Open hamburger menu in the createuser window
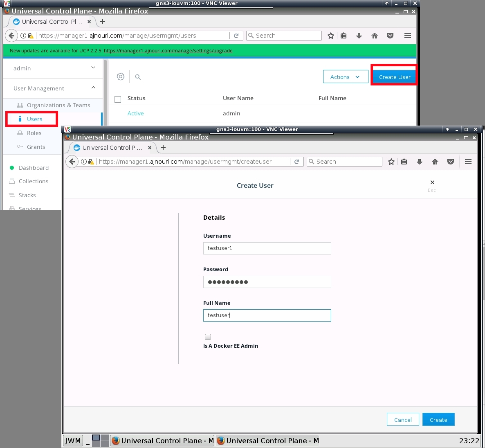Screen dimensions: 485x448 pos(468,162)
